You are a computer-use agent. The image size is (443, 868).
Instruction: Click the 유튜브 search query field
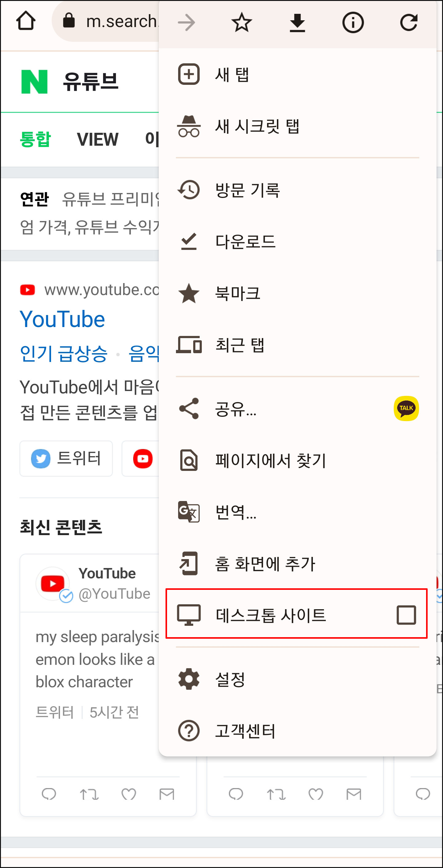click(90, 81)
